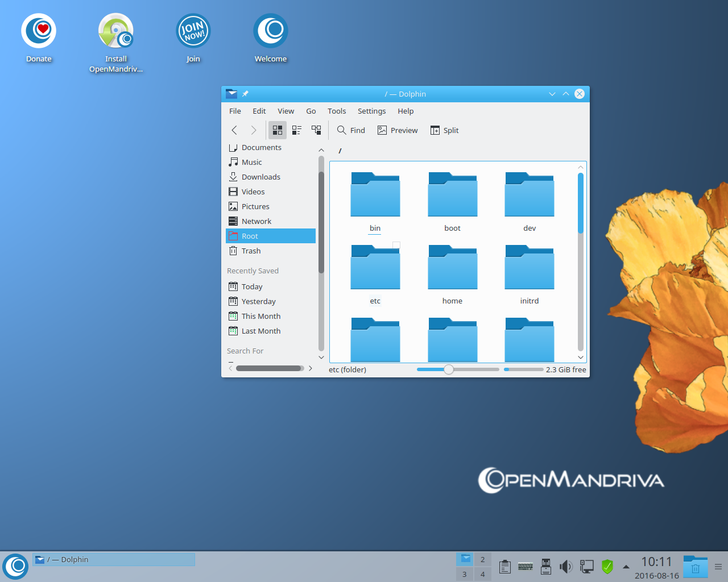Toggle Split view
Viewport: 728px width, 582px height.
(x=445, y=130)
